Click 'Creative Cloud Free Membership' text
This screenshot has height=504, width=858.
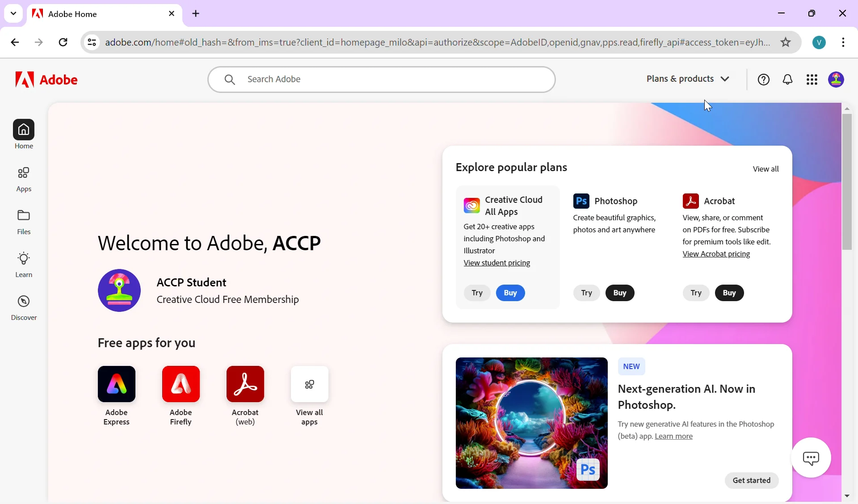point(227,300)
